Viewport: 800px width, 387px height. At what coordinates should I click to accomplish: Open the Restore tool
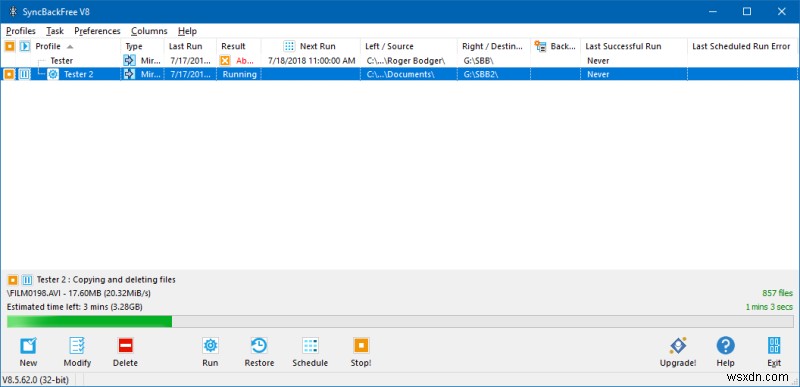click(x=259, y=352)
